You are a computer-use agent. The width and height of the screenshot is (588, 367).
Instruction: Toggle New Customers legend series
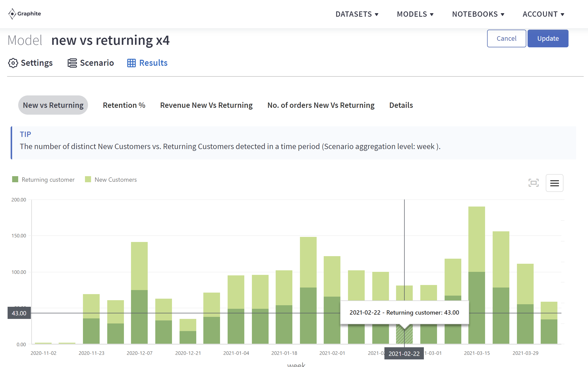tap(115, 180)
